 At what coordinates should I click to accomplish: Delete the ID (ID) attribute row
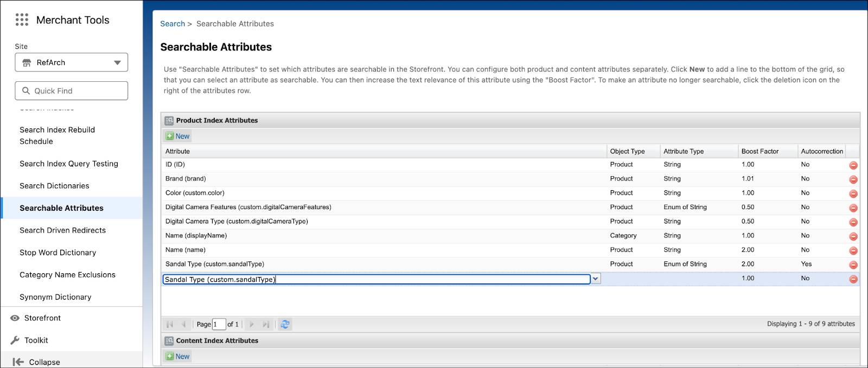pos(853,165)
